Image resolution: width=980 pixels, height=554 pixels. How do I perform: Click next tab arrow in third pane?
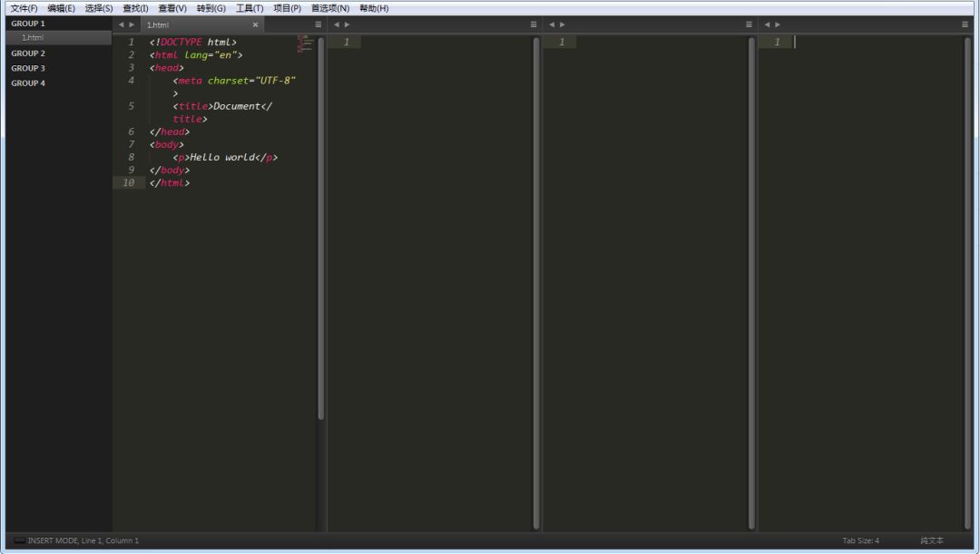pos(562,24)
